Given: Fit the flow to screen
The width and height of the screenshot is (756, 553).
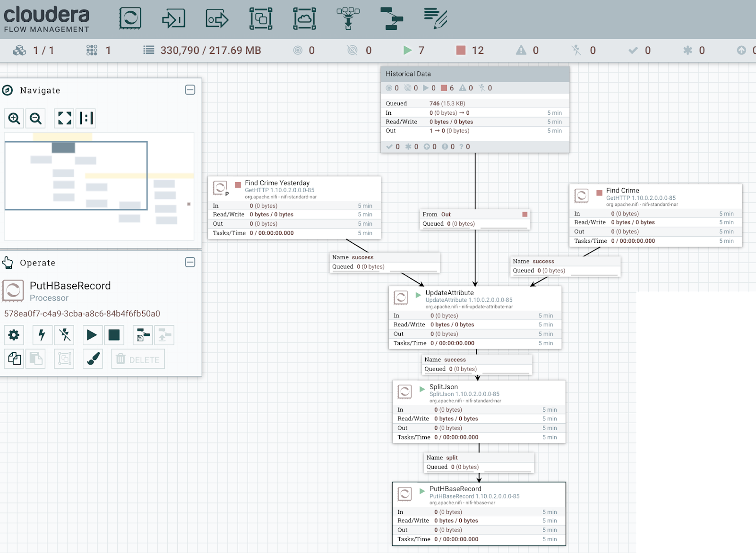Looking at the screenshot, I should coord(65,118).
